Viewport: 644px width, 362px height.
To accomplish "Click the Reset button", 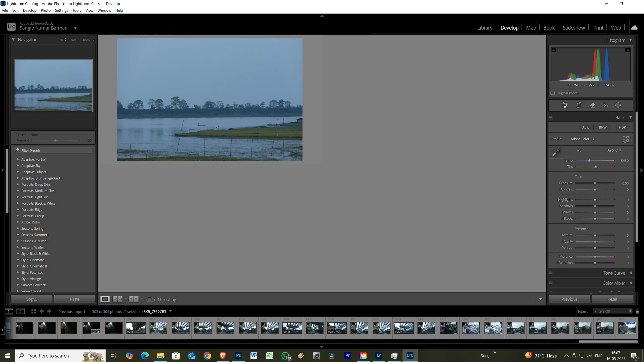I will pos(612,299).
